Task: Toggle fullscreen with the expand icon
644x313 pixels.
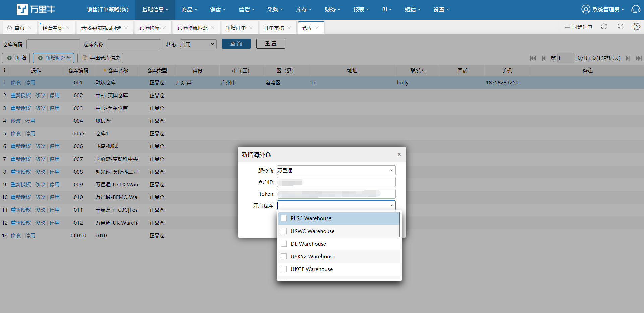Action: pos(621,26)
